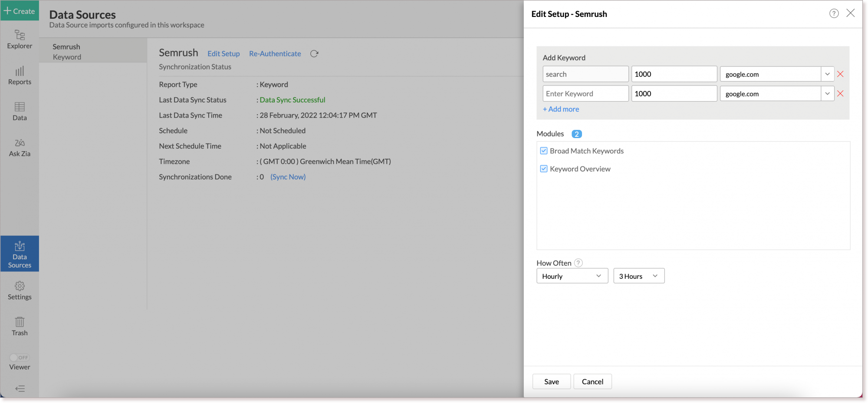Open the Data sidebar icon
The image size is (868, 403).
tap(20, 112)
